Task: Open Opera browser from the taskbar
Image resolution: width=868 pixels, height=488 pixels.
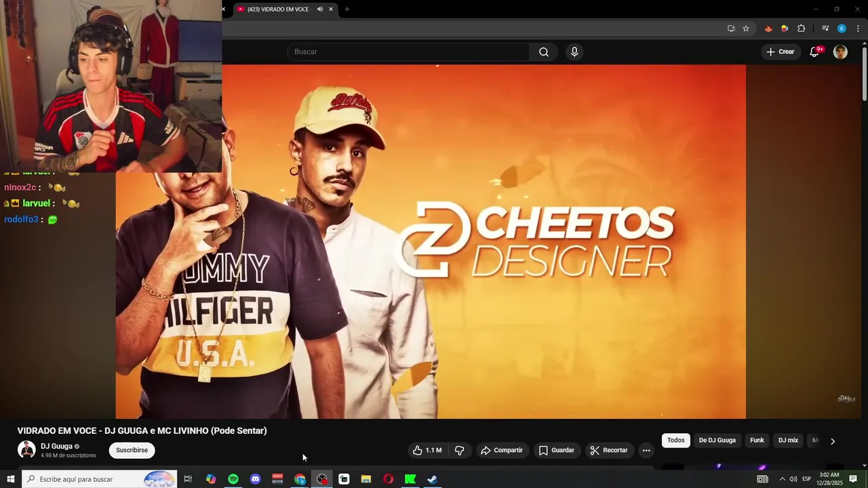Action: coord(388,479)
